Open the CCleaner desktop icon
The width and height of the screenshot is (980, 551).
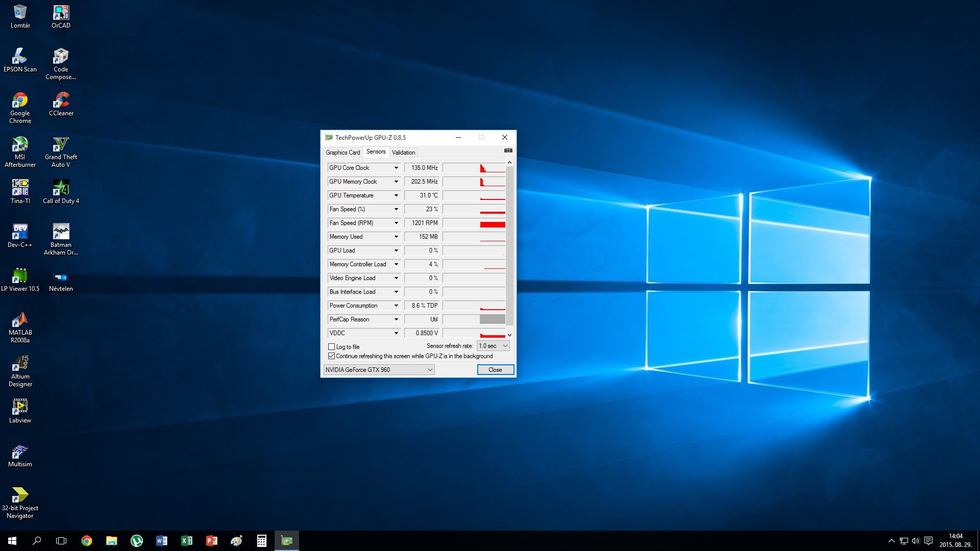[x=61, y=104]
